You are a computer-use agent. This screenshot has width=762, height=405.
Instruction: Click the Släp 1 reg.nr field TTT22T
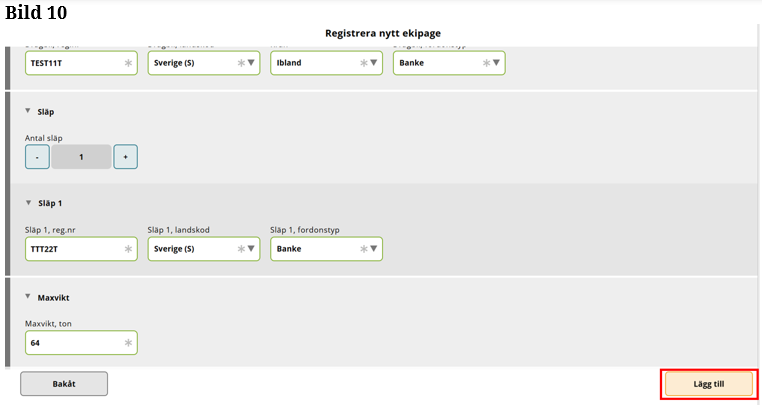click(72, 248)
